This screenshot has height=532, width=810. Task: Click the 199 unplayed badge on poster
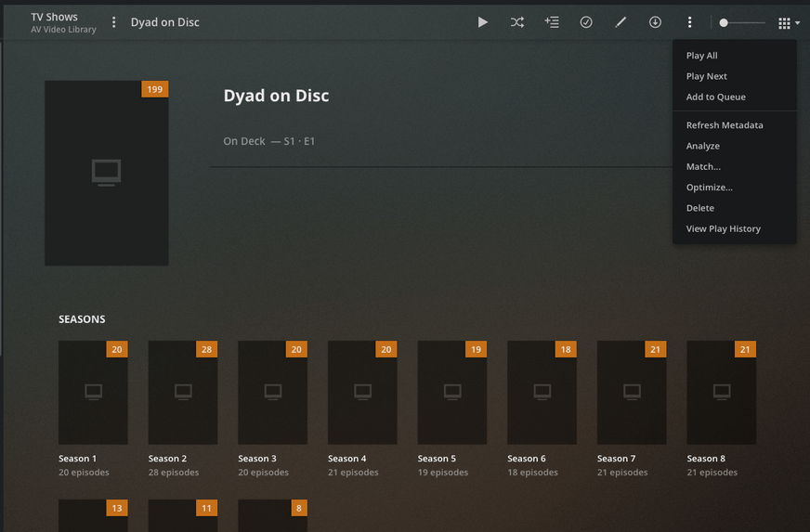click(155, 89)
